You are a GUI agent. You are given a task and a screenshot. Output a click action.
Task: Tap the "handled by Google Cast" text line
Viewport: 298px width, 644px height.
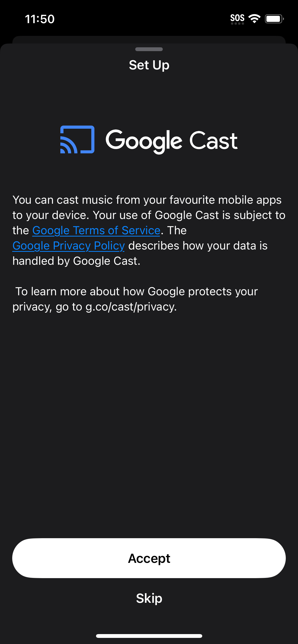click(76, 261)
